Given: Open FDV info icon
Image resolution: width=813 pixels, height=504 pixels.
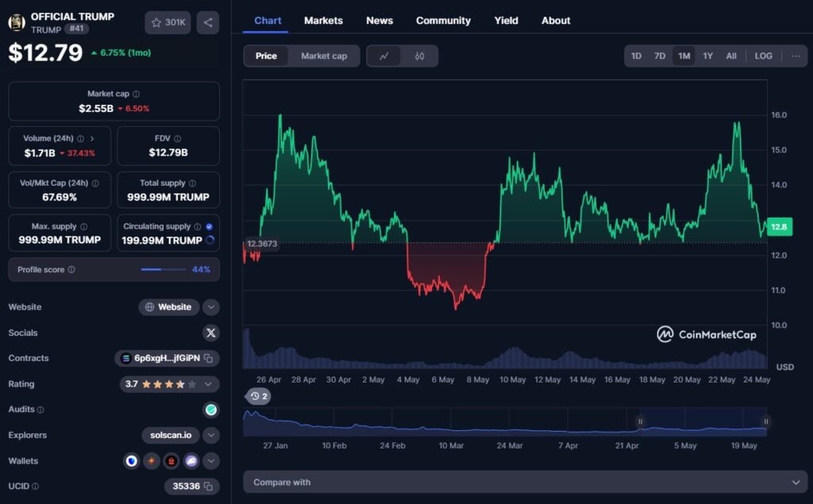Looking at the screenshot, I should point(177,138).
